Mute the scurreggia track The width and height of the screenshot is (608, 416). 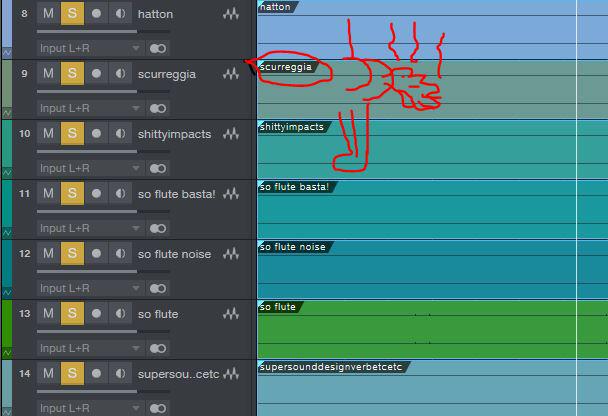point(48,73)
